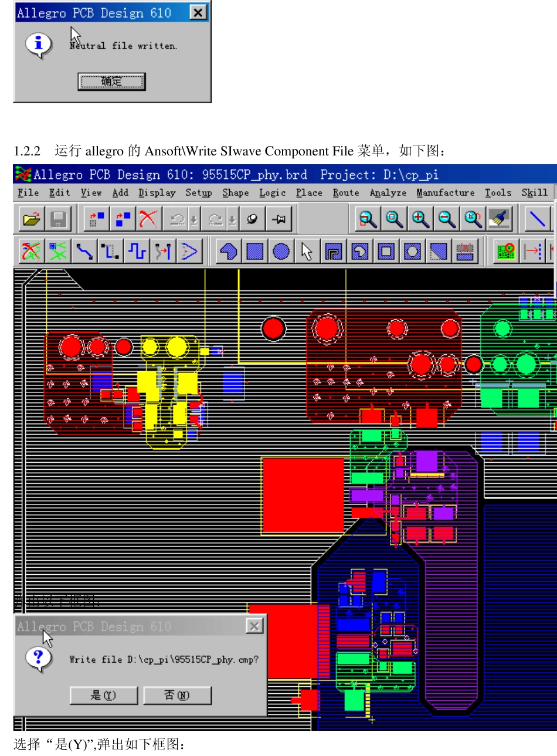The image size is (557, 756).
Task: Select the Void Rectangle shape icon
Action: pyautogui.click(x=386, y=252)
